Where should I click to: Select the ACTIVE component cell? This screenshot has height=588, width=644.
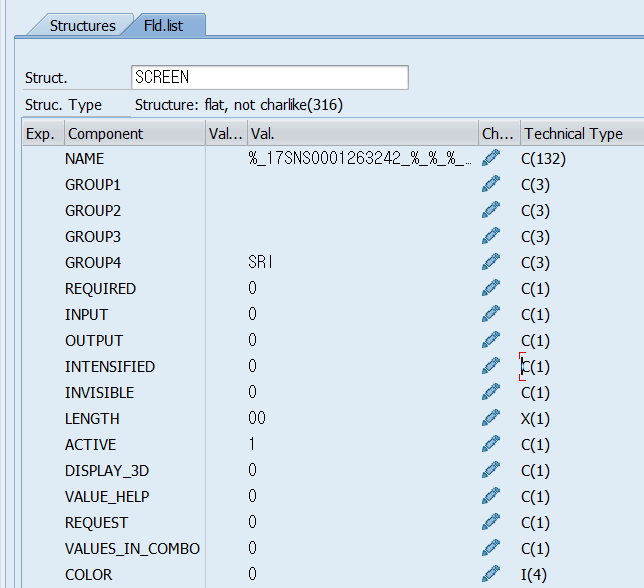135,445
